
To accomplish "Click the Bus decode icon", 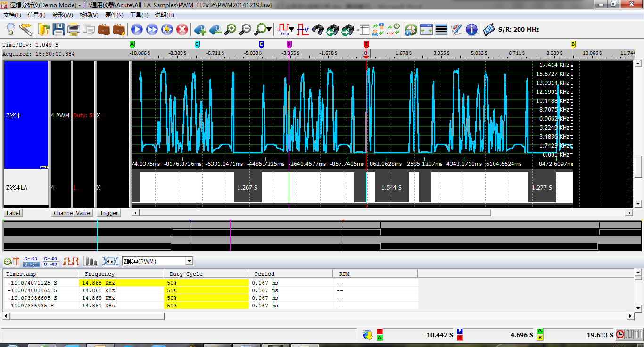I will coord(110,261).
